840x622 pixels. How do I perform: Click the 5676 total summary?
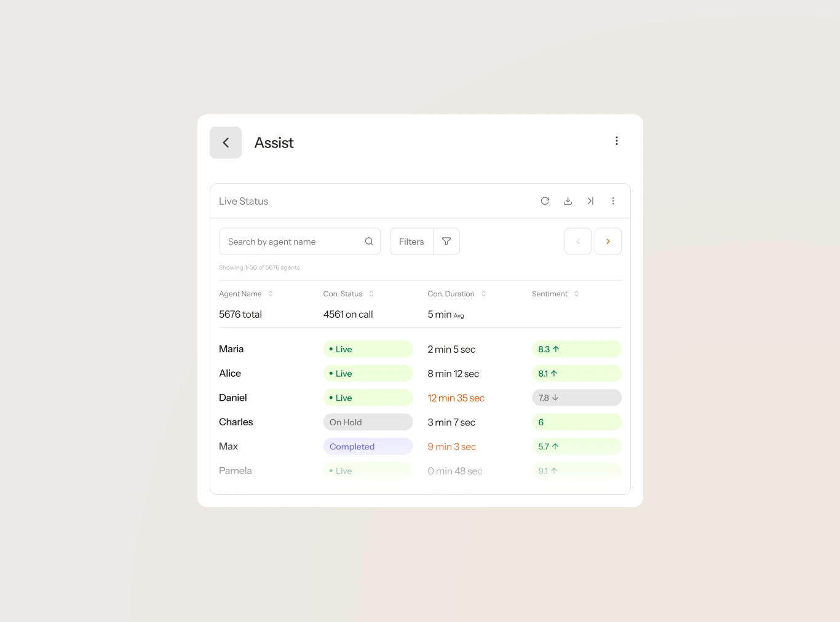click(x=240, y=314)
